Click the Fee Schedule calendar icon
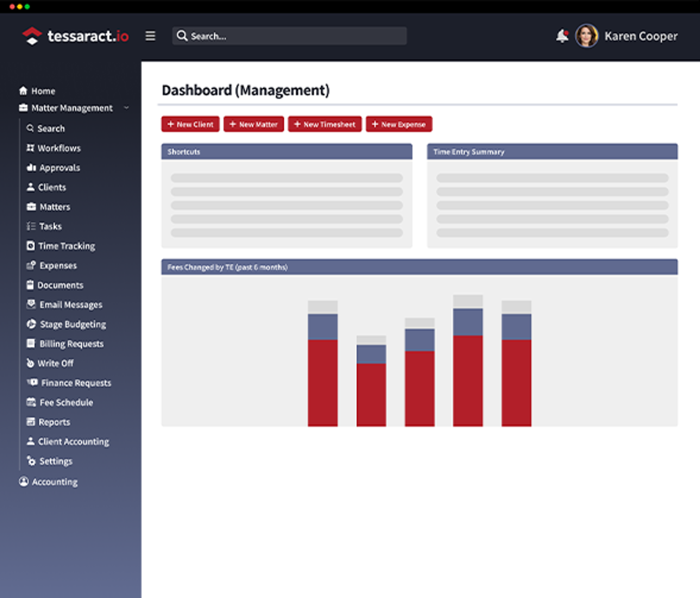Viewport: 700px width, 598px height. [31, 402]
